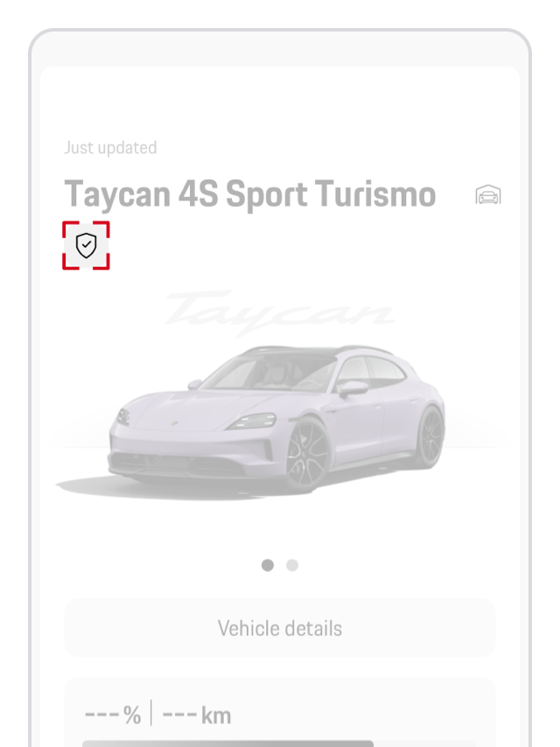The height and width of the screenshot is (747, 560).
Task: Click the car's rear side window
Action: pos(386,372)
